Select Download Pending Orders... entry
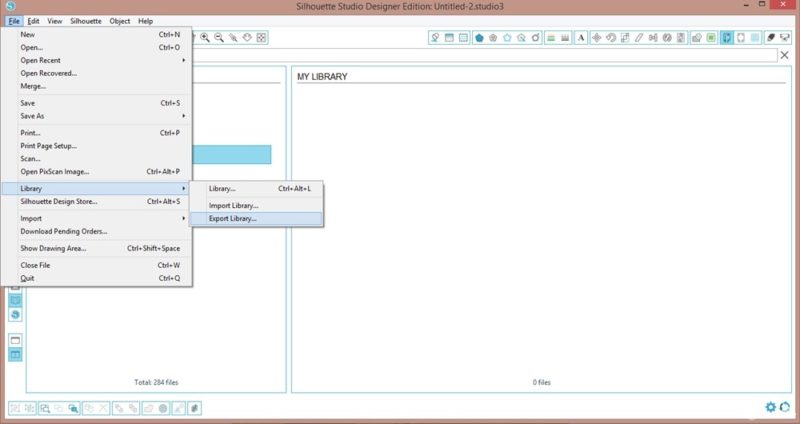The width and height of the screenshot is (800, 424). click(x=96, y=231)
